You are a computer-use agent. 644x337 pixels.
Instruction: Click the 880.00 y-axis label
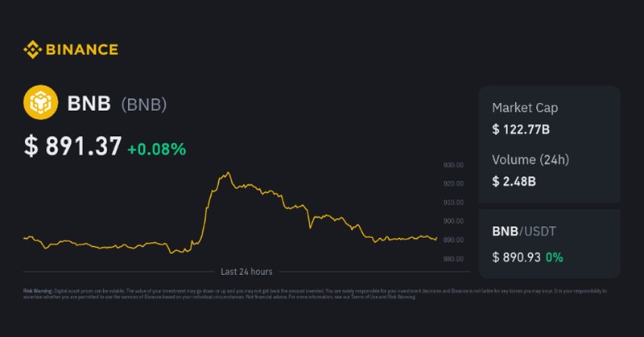(453, 258)
